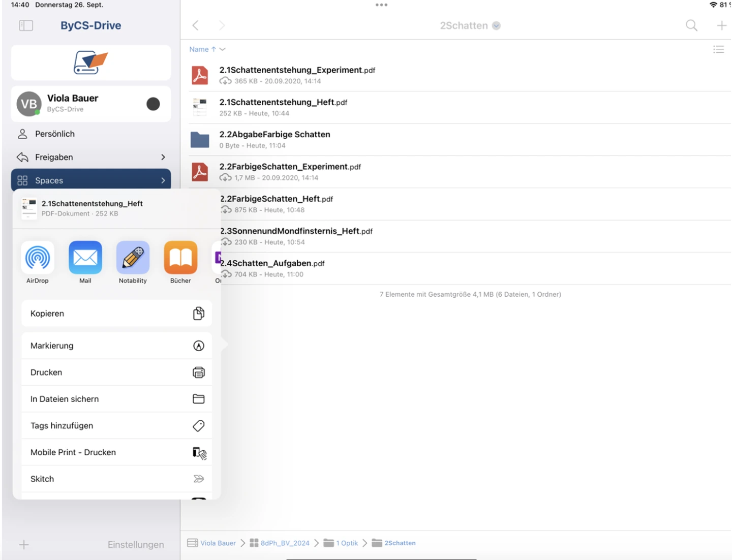
Task: Open Persönlich in the sidebar
Action: [55, 134]
